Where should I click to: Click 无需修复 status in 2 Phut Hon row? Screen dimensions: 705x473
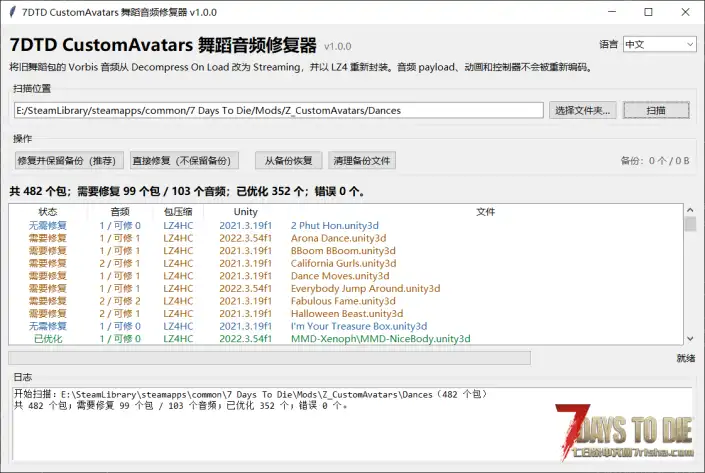[48, 225]
